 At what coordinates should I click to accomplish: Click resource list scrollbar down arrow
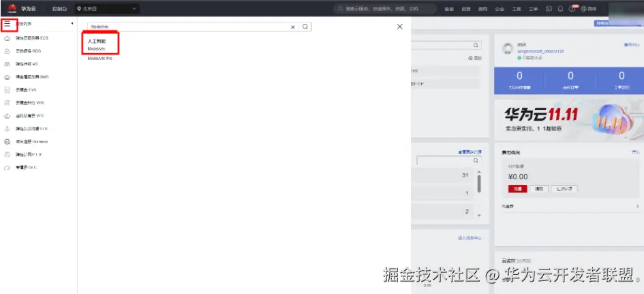point(479,216)
